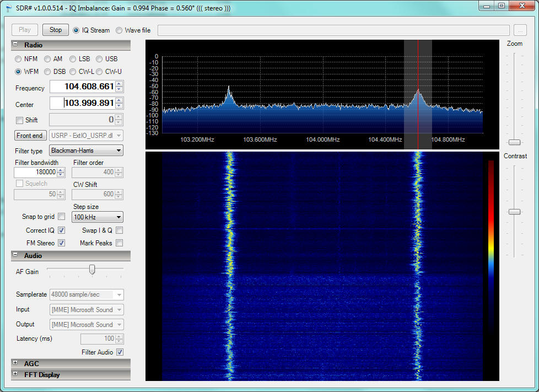Click the 103.200MHz axis label

[x=197, y=139]
